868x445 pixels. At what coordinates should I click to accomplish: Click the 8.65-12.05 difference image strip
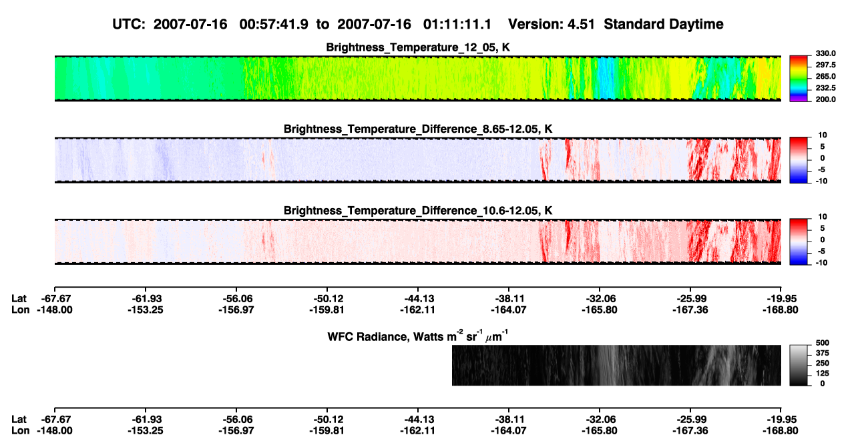click(x=417, y=160)
